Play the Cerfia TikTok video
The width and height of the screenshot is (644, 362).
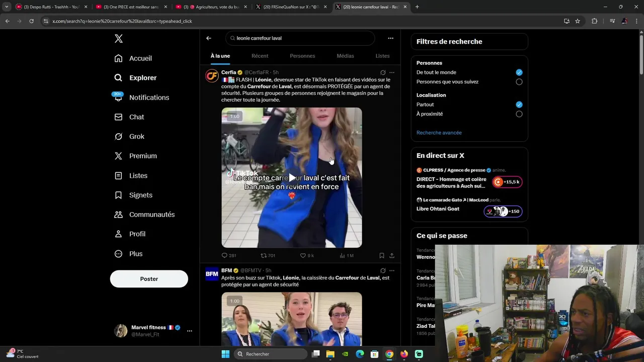click(292, 177)
